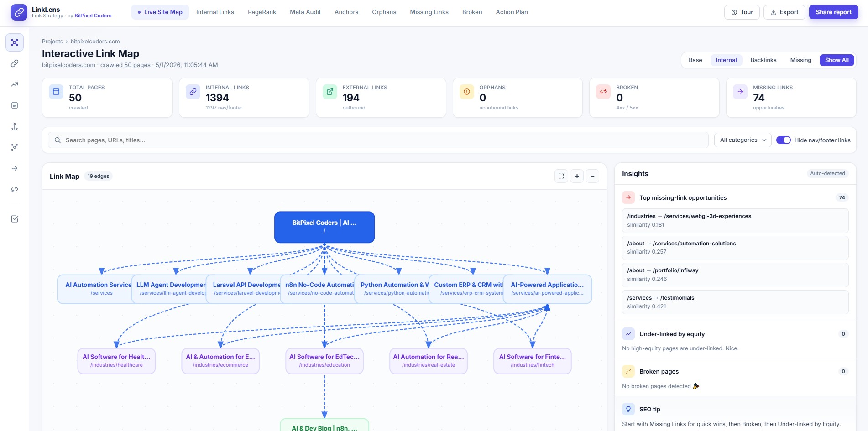Select the AI Software for Fintech node
This screenshot has width=868, height=431.
[533, 361]
